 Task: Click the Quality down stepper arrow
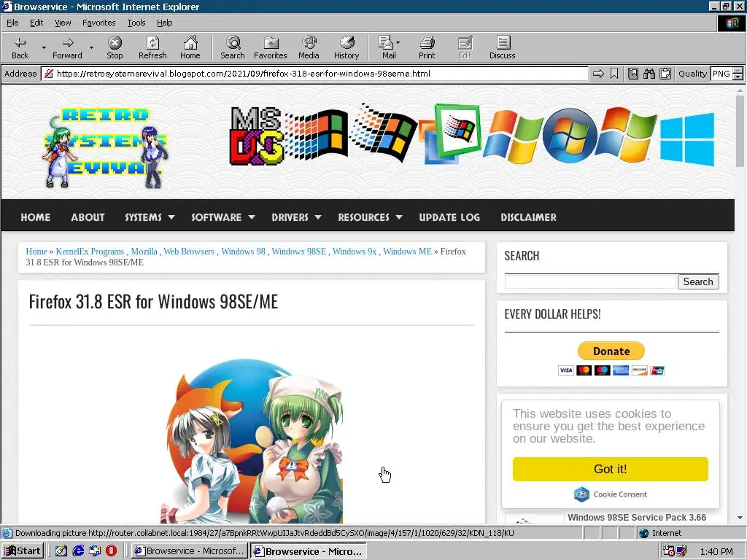coord(738,77)
